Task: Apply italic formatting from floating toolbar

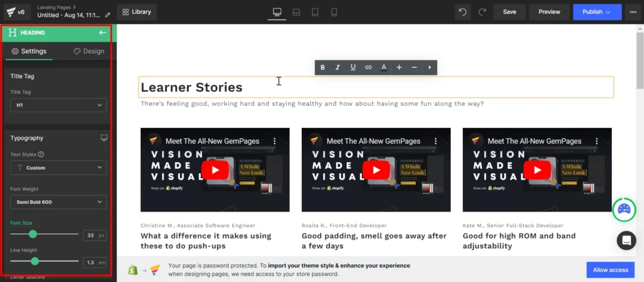Action: pos(338,67)
